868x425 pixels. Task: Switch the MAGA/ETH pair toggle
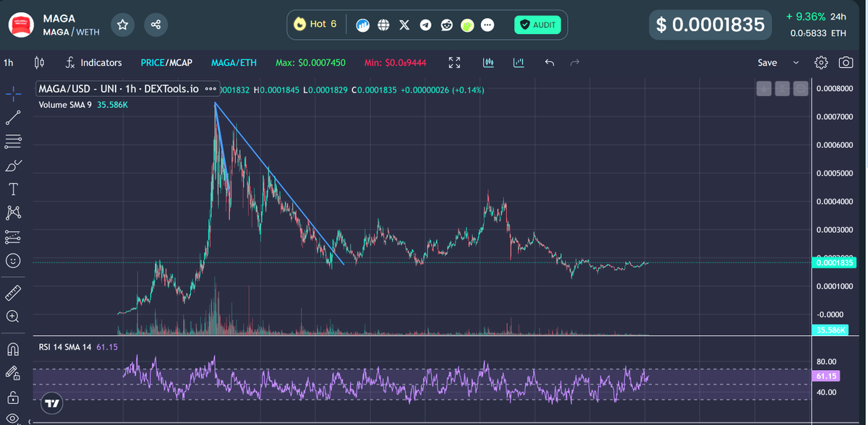[x=234, y=63]
